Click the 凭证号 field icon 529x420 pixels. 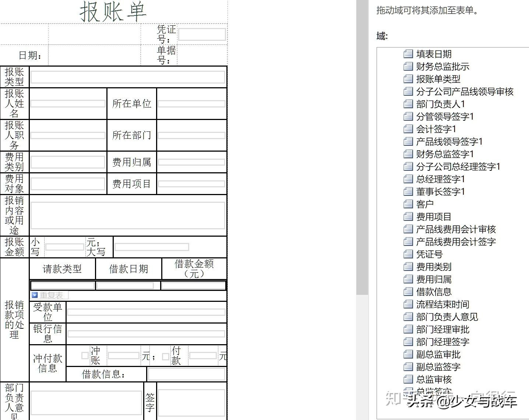click(408, 254)
